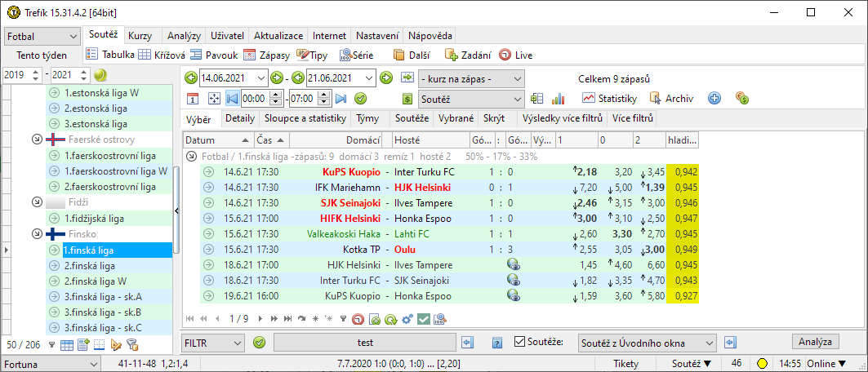This screenshot has width=868, height=372.
Task: Toggle the Soutěže checkbox
Action: (520, 342)
